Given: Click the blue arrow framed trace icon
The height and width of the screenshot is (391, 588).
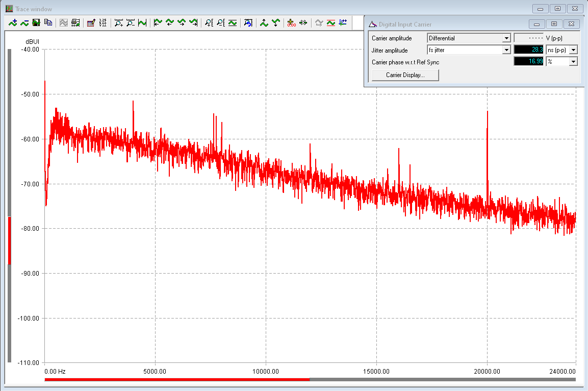Looking at the screenshot, I should [x=248, y=22].
